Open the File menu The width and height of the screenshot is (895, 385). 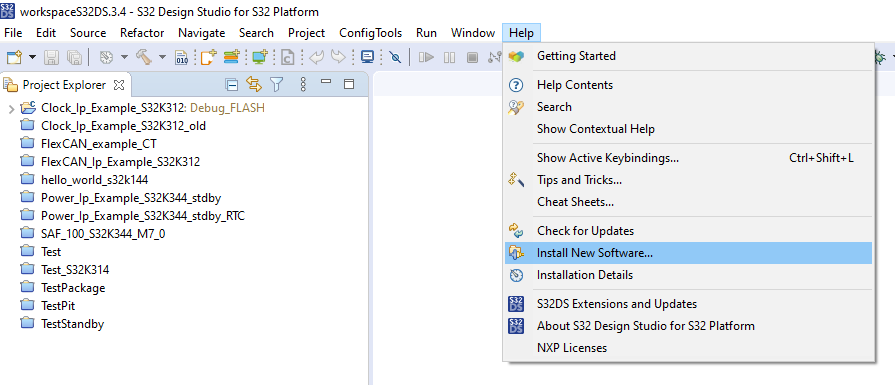[13, 33]
